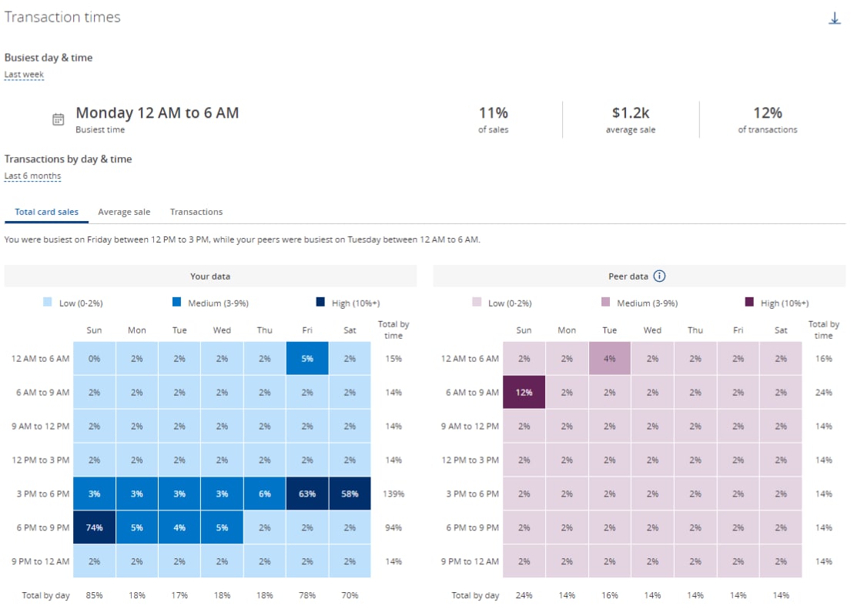
Task: Click the Sunday 6 AM to 9 AM peer cell showing 12%
Action: coord(524,392)
